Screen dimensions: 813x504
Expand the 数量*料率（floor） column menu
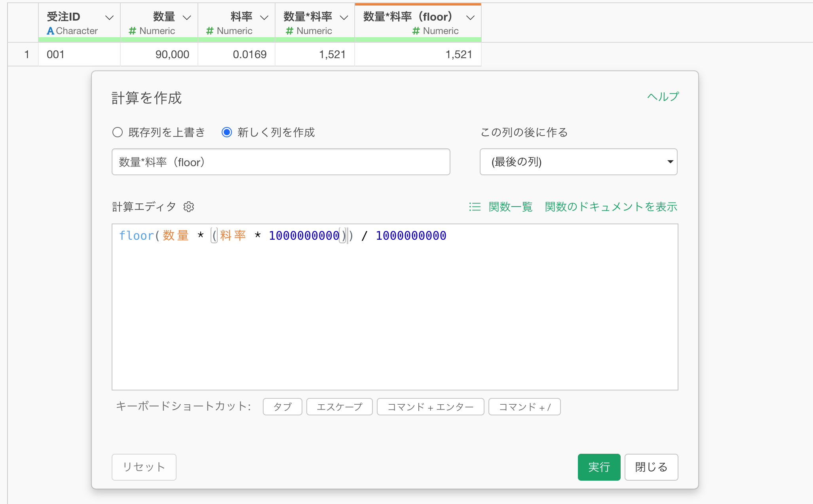[470, 17]
